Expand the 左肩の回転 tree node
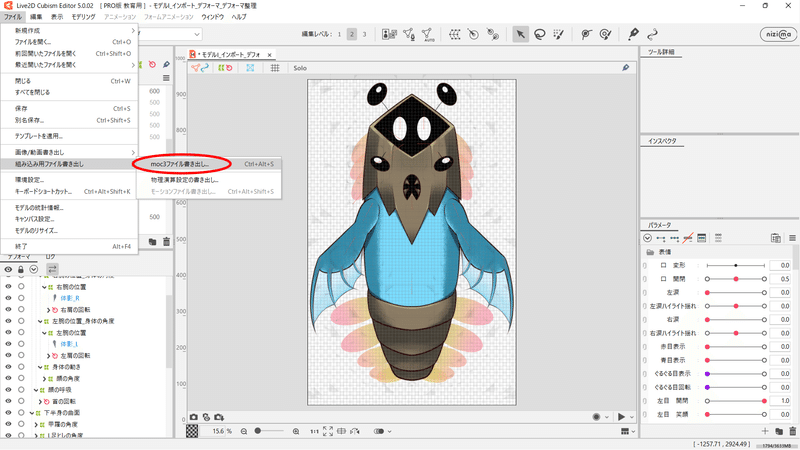The width and height of the screenshot is (800, 450). (48, 356)
